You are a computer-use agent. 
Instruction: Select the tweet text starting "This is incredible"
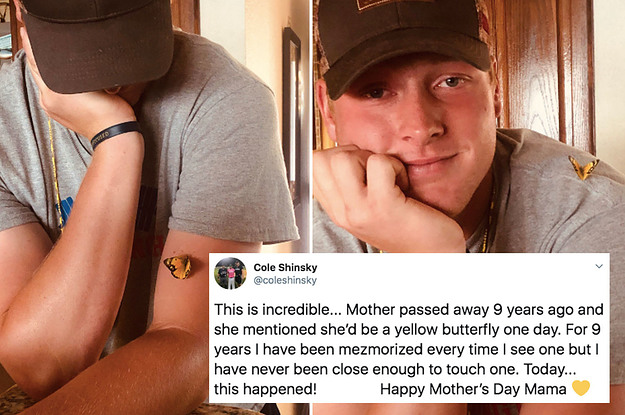point(409,349)
